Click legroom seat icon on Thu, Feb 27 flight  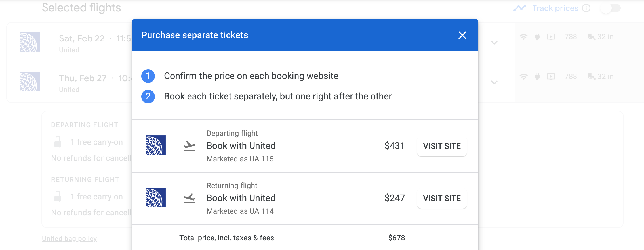592,76
